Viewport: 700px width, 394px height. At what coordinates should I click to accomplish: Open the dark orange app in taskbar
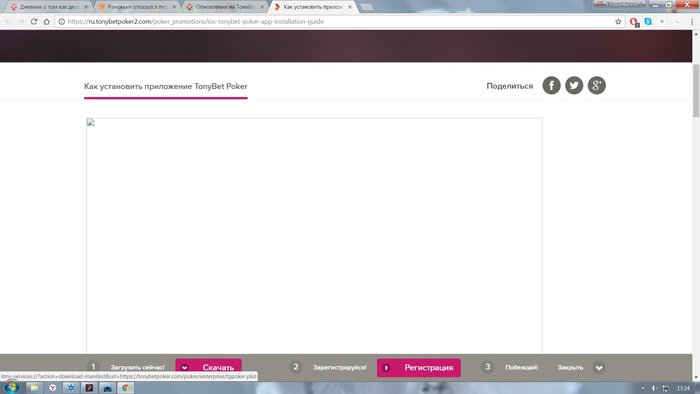[x=89, y=388]
